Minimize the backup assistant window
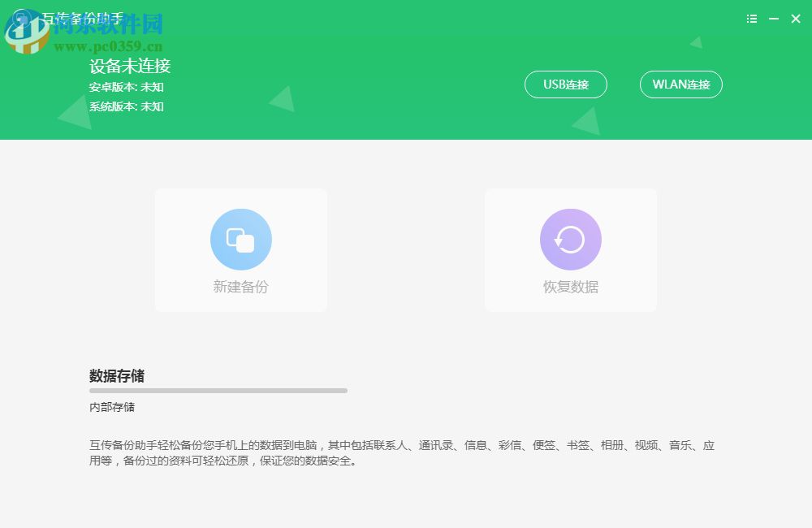Viewport: 812px width, 528px height. tap(772, 19)
